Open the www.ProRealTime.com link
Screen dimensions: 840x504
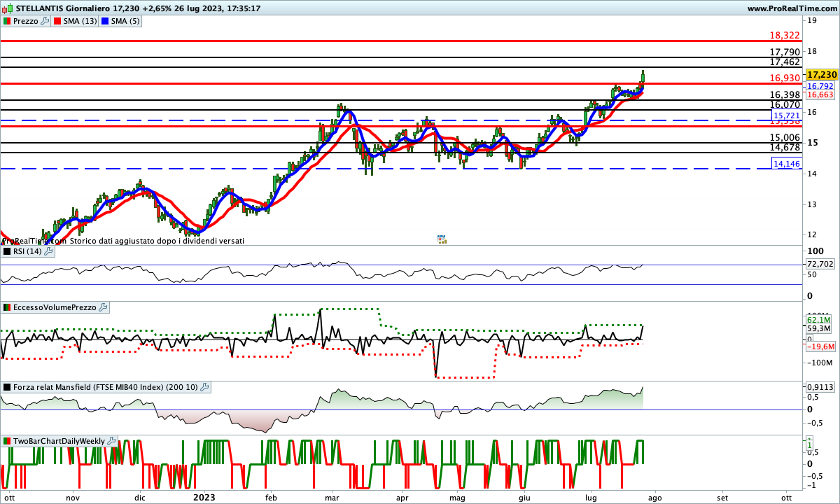pos(792,8)
